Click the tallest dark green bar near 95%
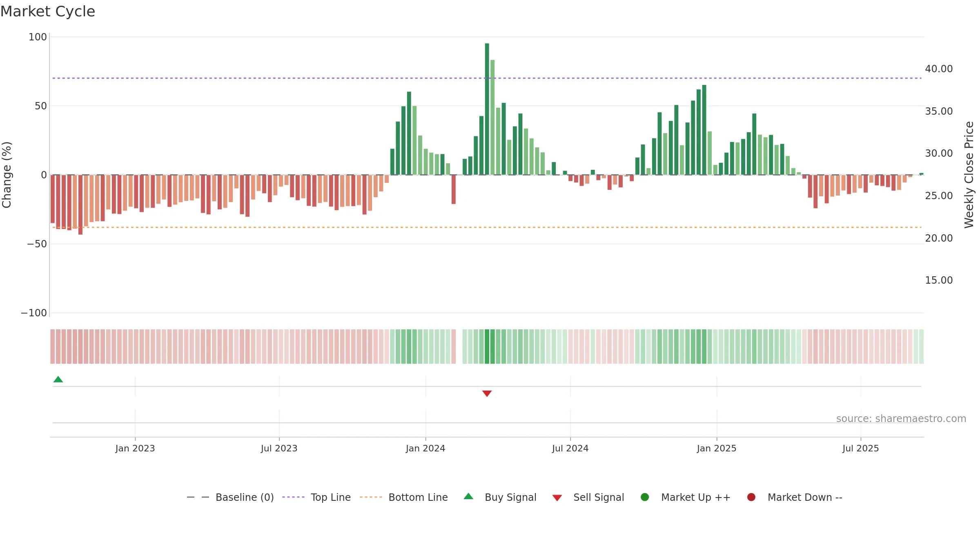This screenshot has height=551, width=980. pos(487,109)
